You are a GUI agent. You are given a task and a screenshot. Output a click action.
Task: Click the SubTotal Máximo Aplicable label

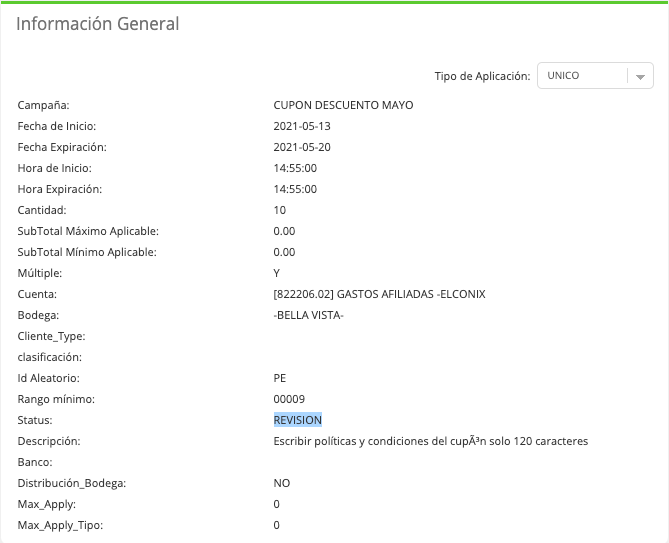click(x=88, y=231)
